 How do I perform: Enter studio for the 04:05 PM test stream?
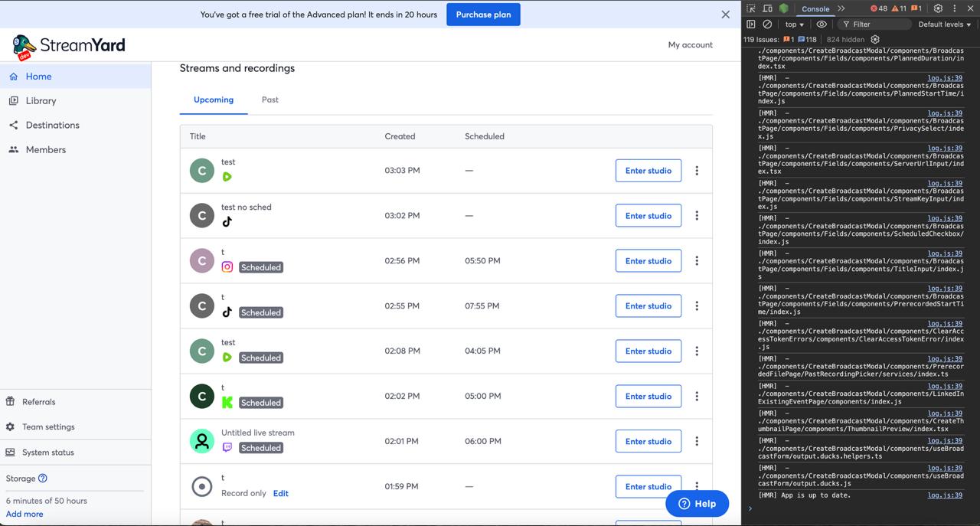[648, 351]
